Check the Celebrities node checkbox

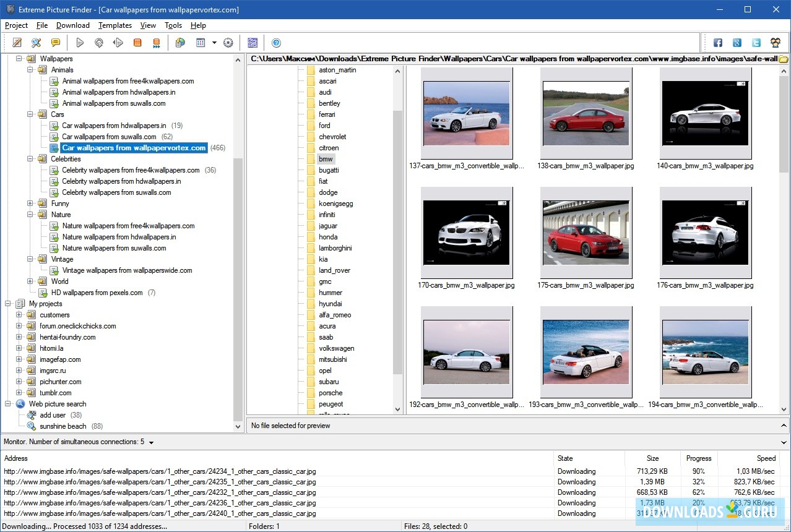pyautogui.click(x=41, y=159)
